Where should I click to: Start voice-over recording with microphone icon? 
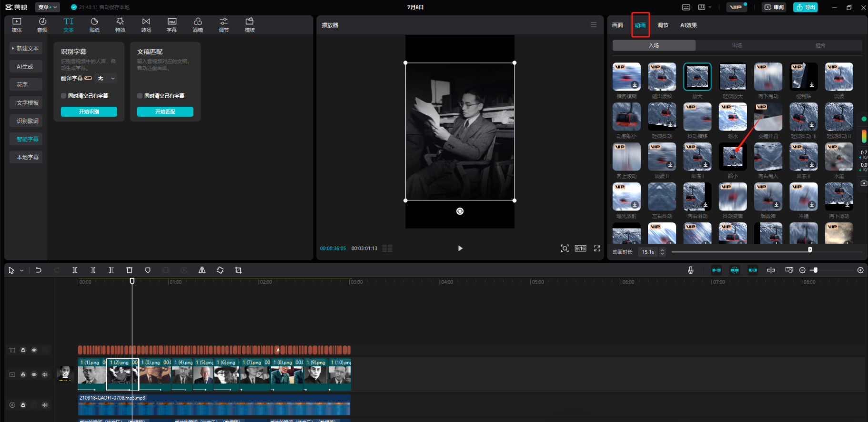(690, 270)
